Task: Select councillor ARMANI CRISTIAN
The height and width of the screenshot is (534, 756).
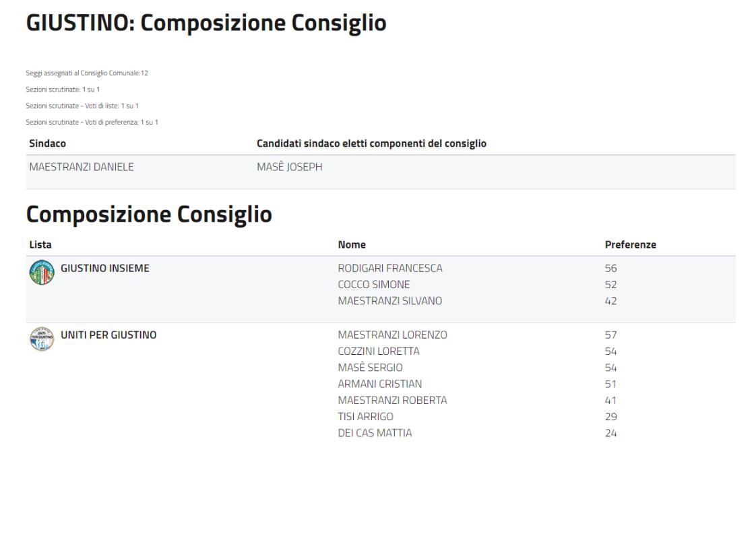Action: click(x=380, y=384)
